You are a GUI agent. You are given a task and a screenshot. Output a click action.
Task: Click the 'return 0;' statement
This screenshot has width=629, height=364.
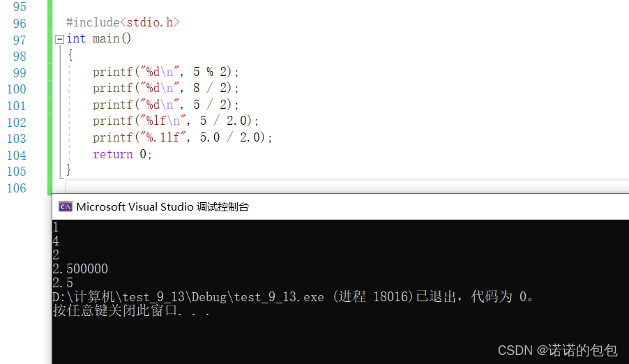tap(122, 155)
